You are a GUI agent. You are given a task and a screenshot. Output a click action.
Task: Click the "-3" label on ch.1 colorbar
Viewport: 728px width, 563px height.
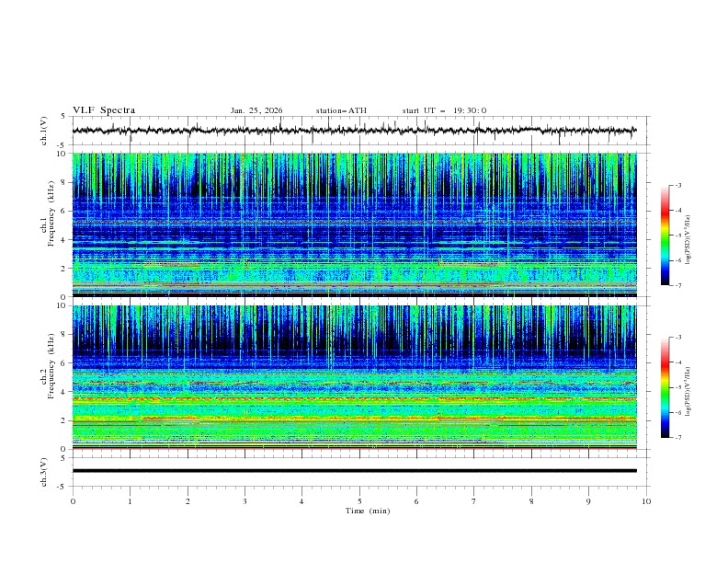[x=678, y=185]
